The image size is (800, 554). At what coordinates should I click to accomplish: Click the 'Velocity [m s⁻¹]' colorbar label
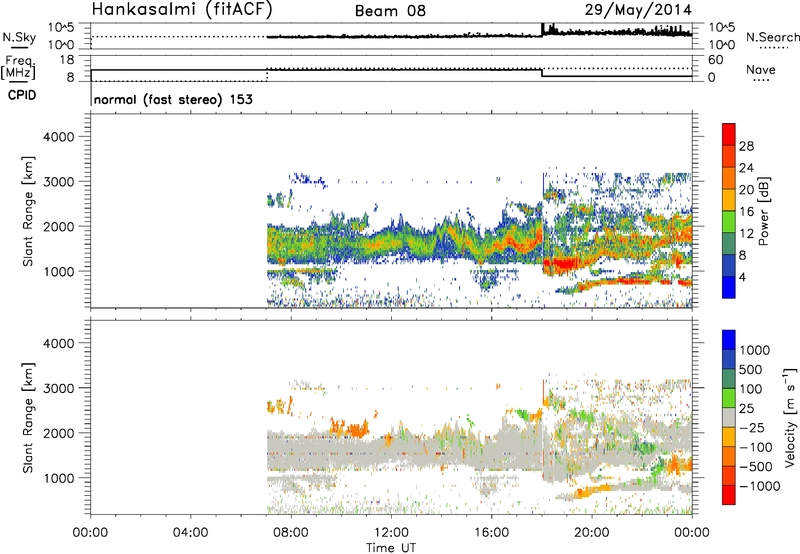click(790, 417)
